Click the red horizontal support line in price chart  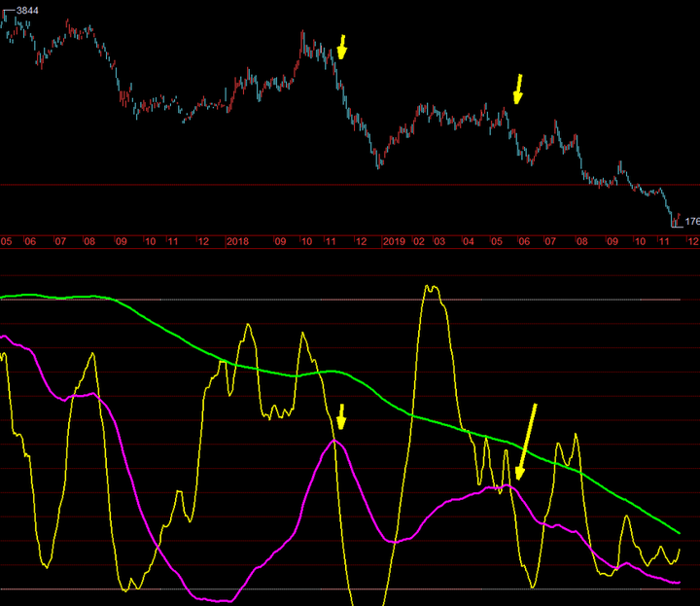[350, 185]
